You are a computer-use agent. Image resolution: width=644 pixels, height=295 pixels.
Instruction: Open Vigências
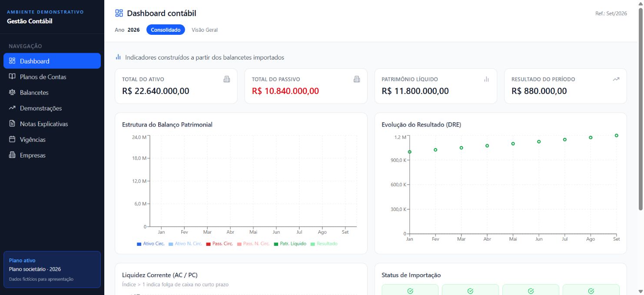52,140
